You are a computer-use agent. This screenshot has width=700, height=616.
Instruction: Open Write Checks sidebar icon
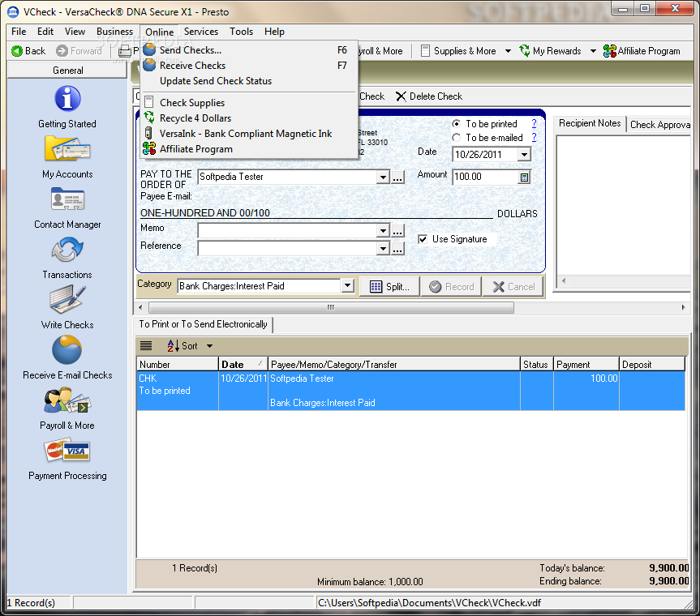[x=67, y=299]
